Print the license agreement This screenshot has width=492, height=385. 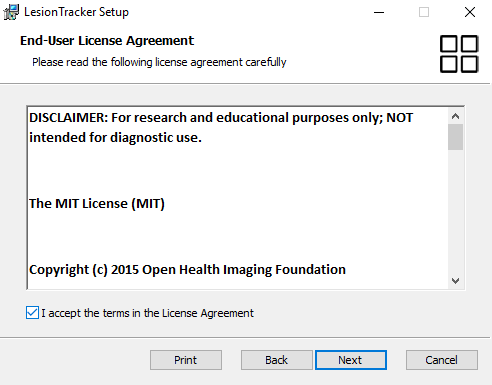point(186,360)
